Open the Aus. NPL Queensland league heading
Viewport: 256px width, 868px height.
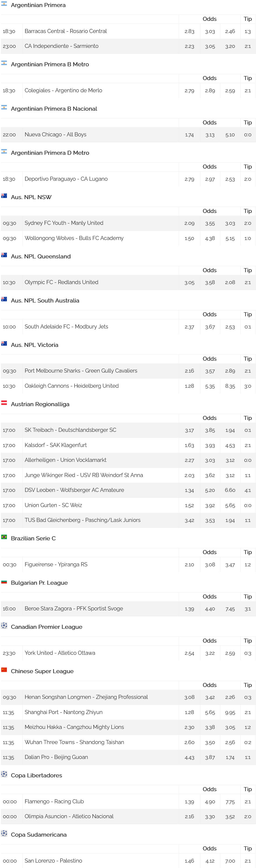click(41, 257)
